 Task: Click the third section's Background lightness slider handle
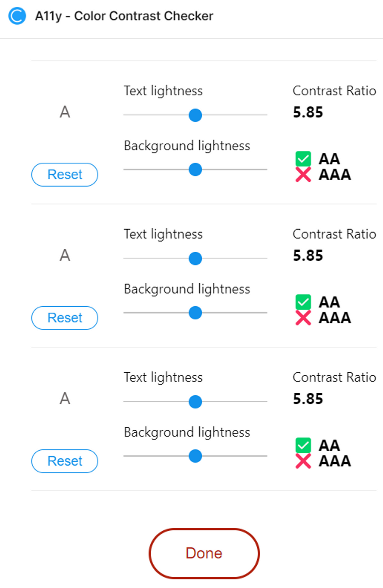tap(195, 456)
